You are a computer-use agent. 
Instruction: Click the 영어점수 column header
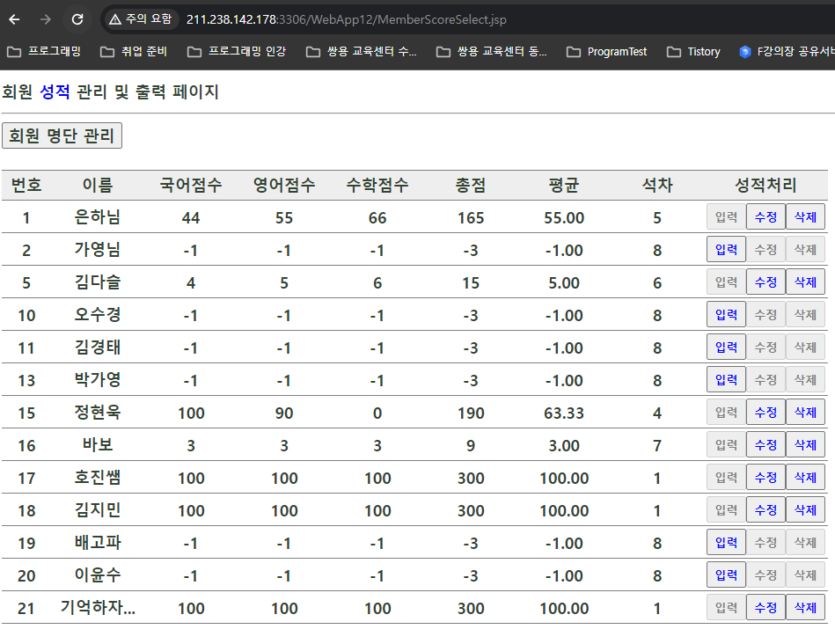coord(284,185)
